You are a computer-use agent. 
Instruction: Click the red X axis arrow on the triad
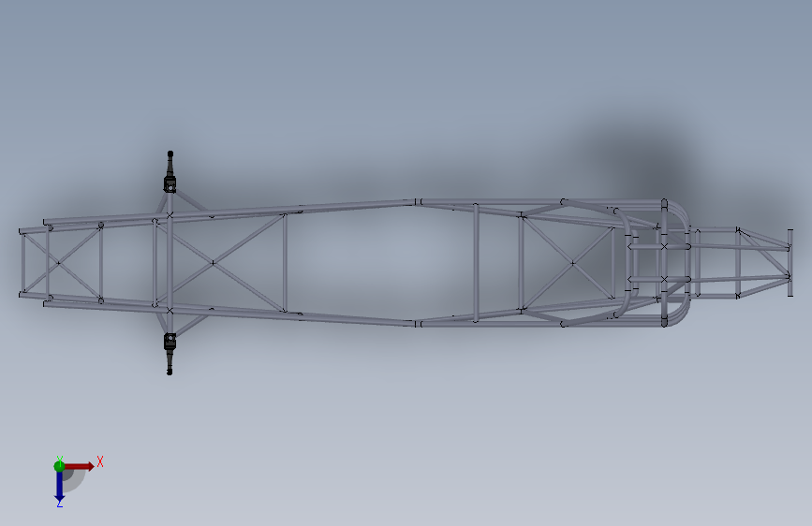click(80, 466)
